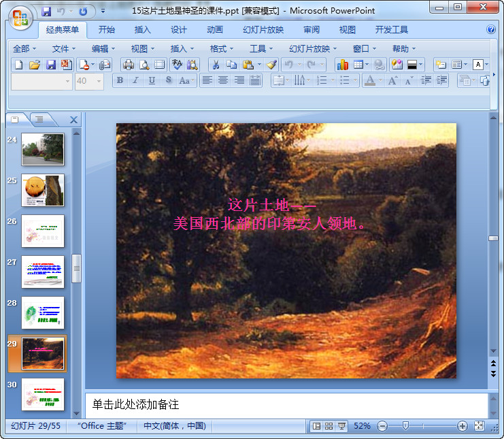Expand the 全部 dropdown menu
Viewport: 504px width, 439px height.
(x=24, y=48)
